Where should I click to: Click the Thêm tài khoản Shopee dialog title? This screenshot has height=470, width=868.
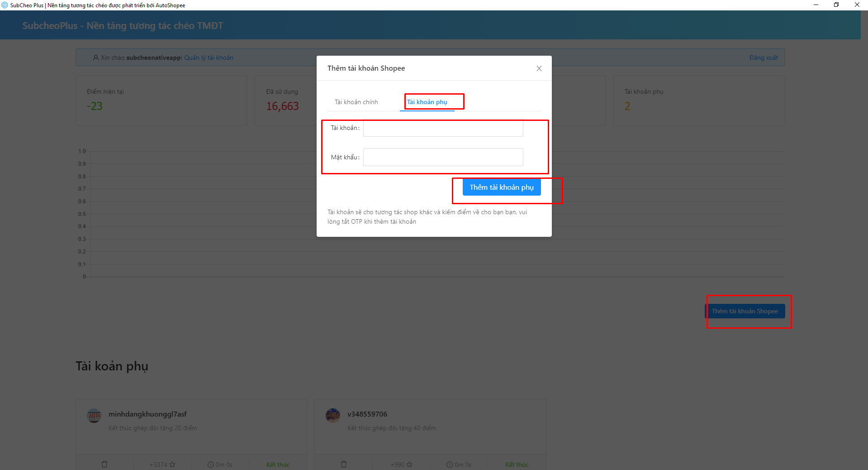[366, 68]
